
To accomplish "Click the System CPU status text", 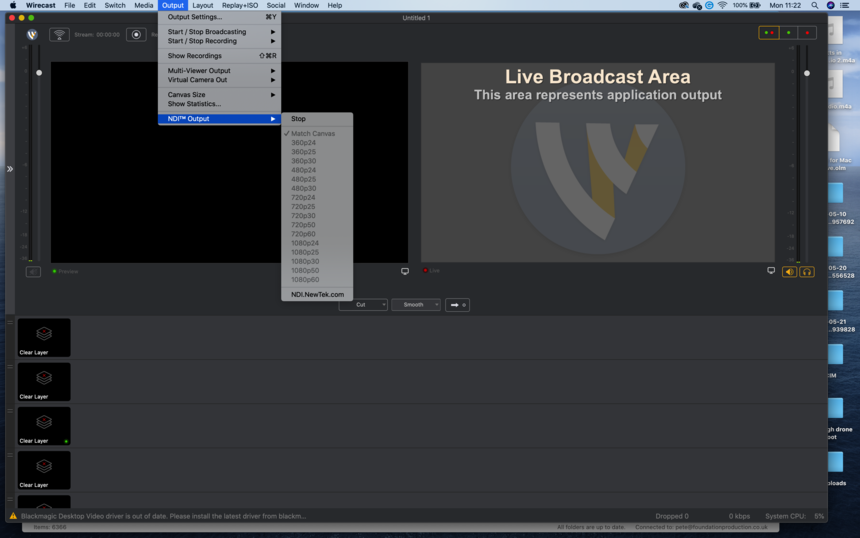I will [x=794, y=516].
